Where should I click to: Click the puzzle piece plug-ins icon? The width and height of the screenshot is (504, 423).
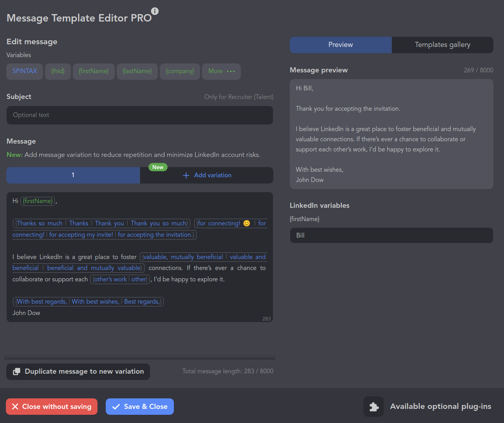pyautogui.click(x=374, y=407)
